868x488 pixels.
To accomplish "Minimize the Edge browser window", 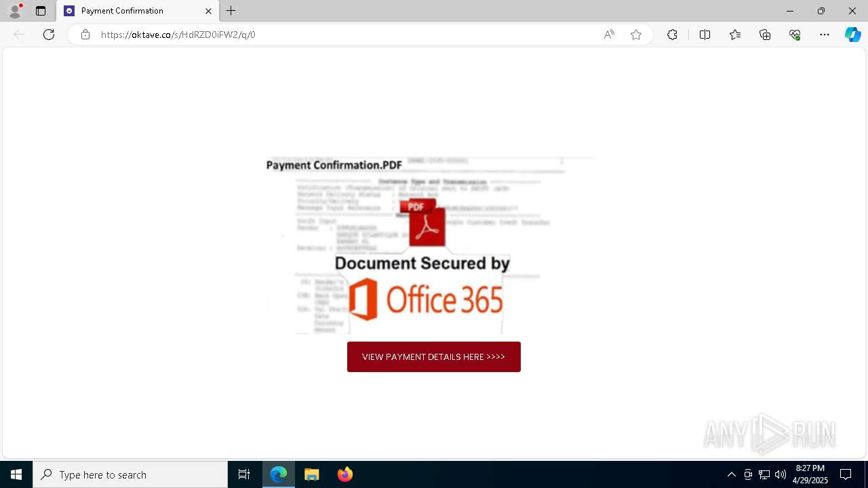I will click(789, 11).
